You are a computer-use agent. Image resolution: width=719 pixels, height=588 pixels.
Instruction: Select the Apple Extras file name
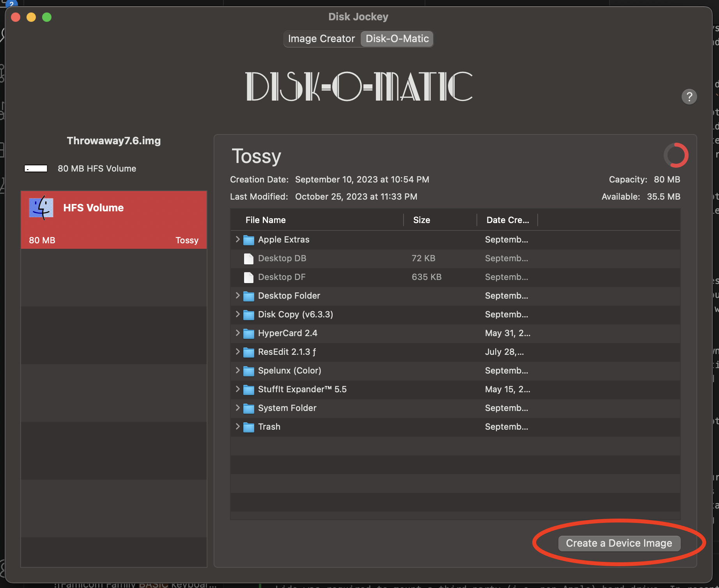[x=284, y=239]
